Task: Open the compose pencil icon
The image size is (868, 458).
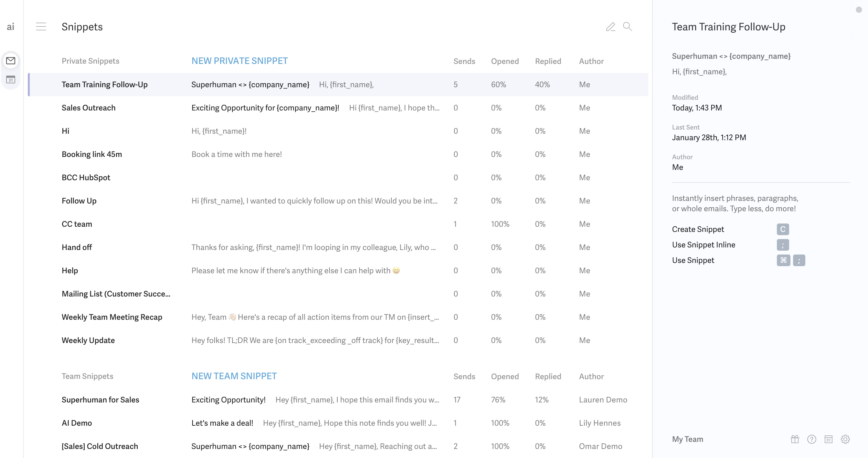Action: pyautogui.click(x=611, y=26)
